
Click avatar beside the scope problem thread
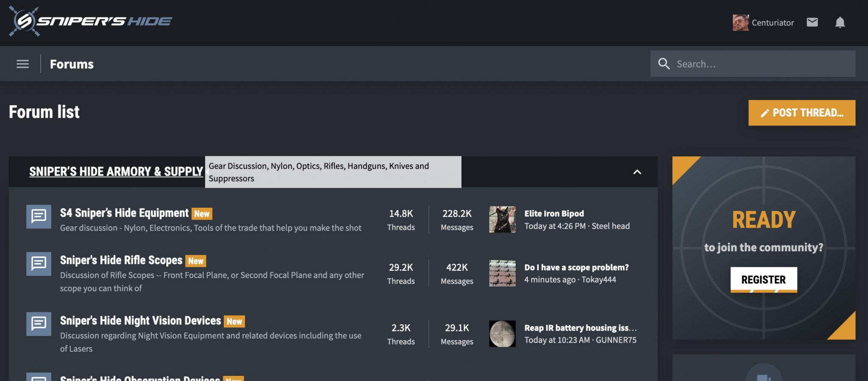tap(502, 273)
